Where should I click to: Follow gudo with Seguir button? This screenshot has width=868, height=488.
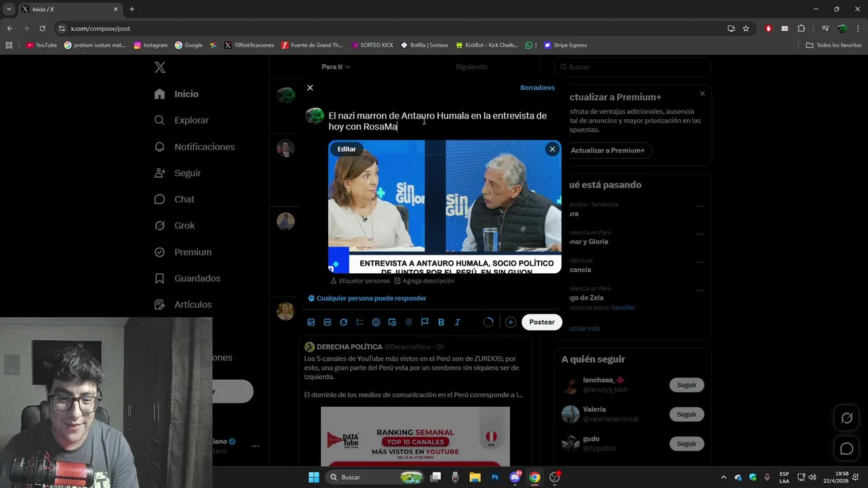coord(686,443)
